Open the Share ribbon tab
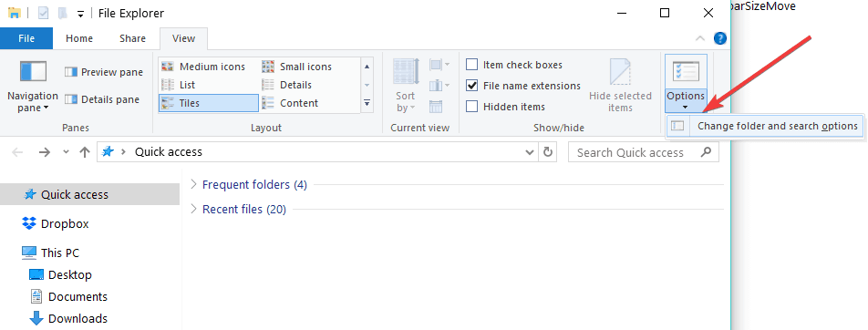868x330 pixels. click(x=133, y=38)
